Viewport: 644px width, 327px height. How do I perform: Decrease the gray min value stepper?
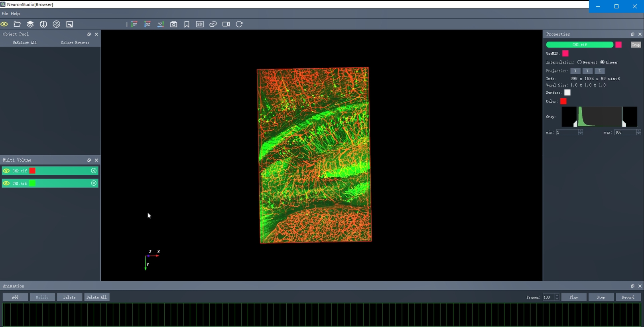(x=580, y=134)
